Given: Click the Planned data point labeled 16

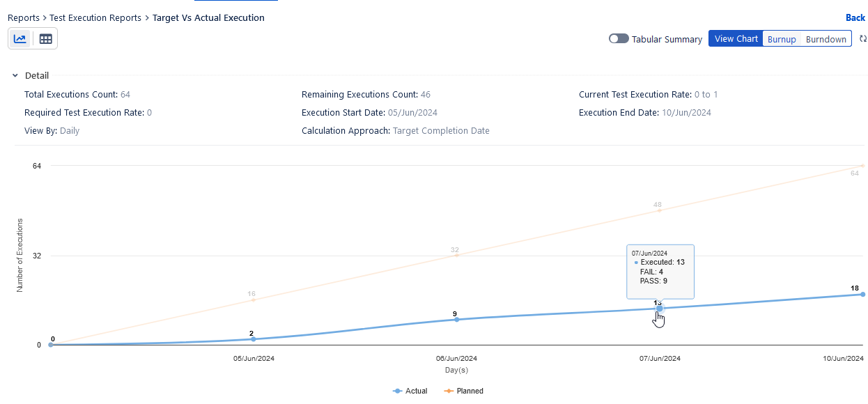Looking at the screenshot, I should click(x=253, y=300).
